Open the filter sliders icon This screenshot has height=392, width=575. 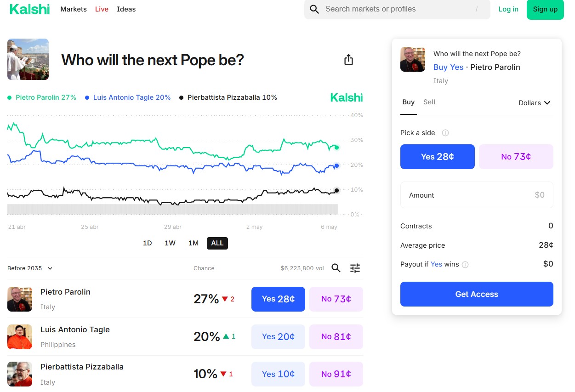click(x=355, y=268)
